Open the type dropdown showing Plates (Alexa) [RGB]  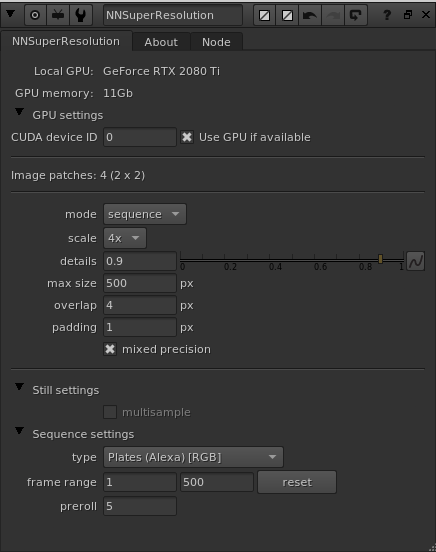[x=193, y=457]
